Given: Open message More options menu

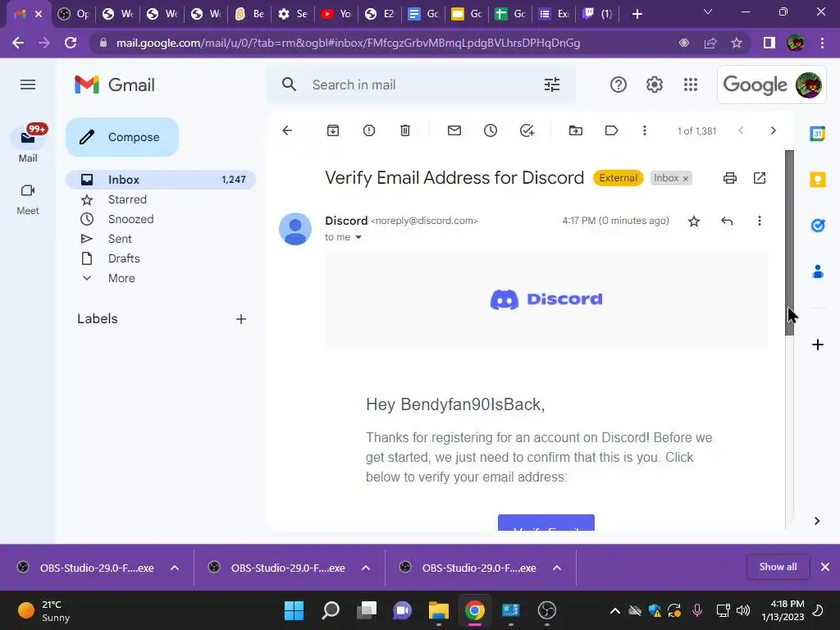Looking at the screenshot, I should tap(759, 221).
